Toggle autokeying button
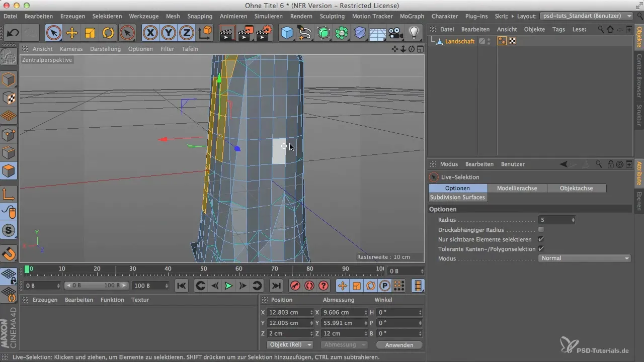Viewport: 644px width, 362px height. [x=309, y=286]
